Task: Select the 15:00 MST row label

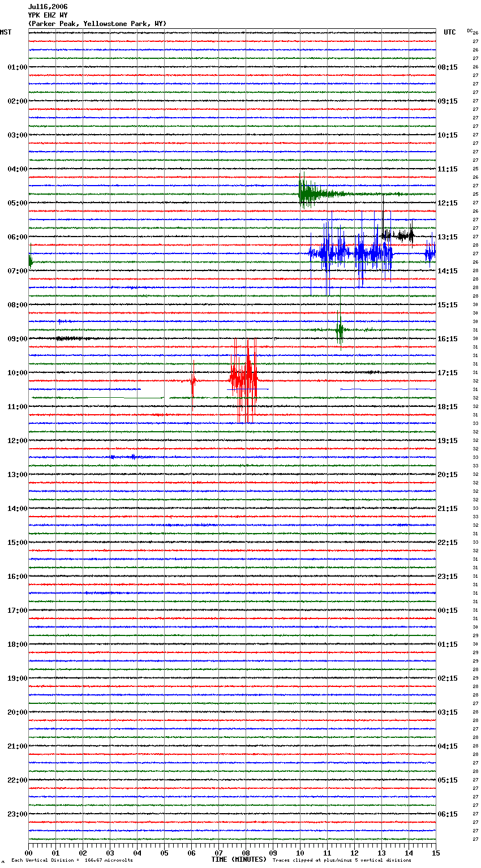Action: pos(17,543)
